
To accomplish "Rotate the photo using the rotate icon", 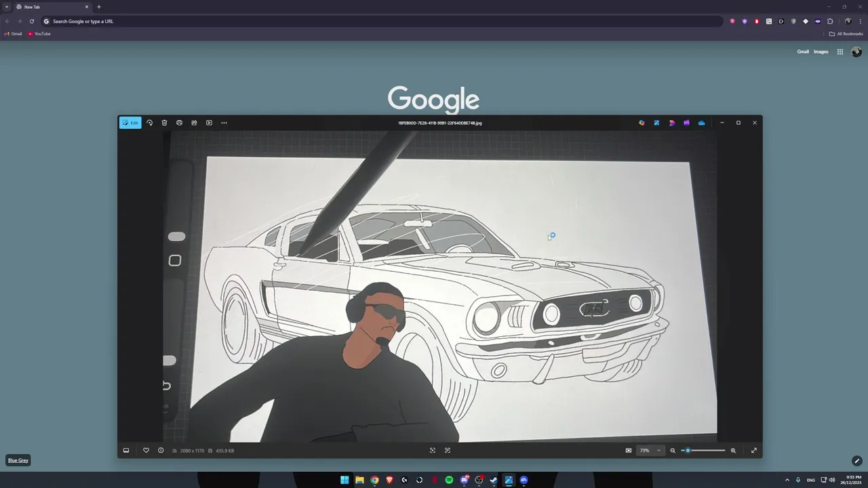I will pos(149,123).
